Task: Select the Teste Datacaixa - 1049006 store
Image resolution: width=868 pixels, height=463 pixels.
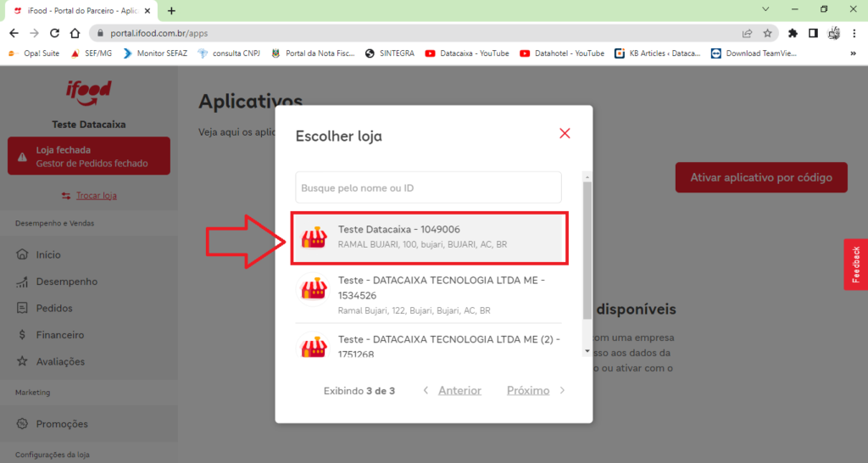Action: click(428, 237)
